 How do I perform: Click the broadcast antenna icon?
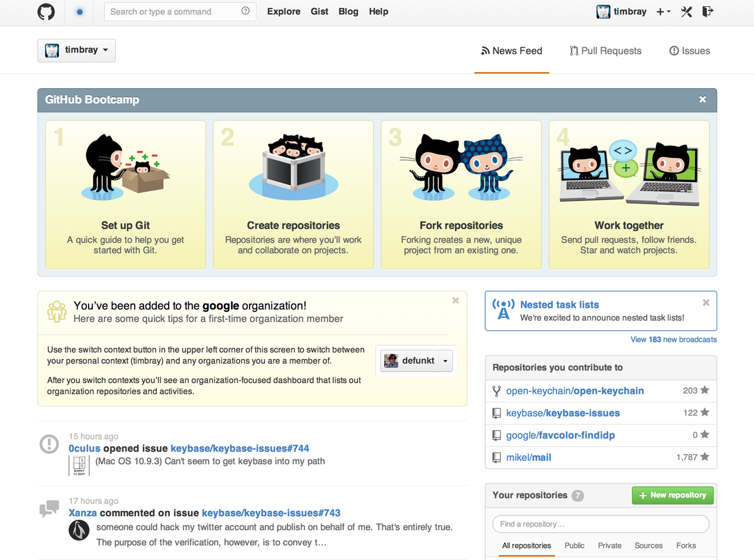pyautogui.click(x=503, y=309)
